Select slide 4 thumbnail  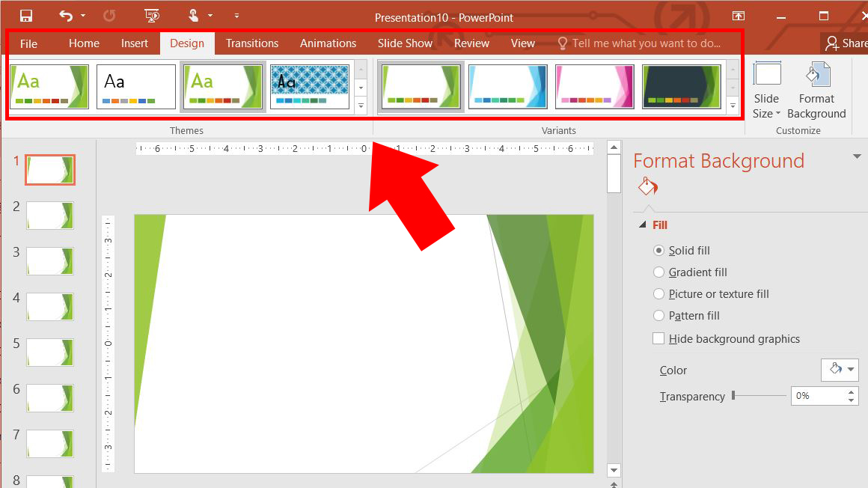coord(50,307)
